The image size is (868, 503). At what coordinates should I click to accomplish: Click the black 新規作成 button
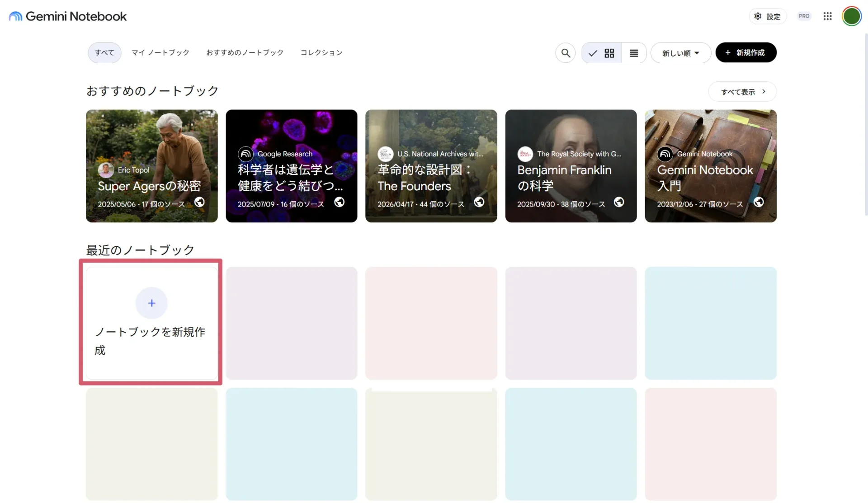746,53
